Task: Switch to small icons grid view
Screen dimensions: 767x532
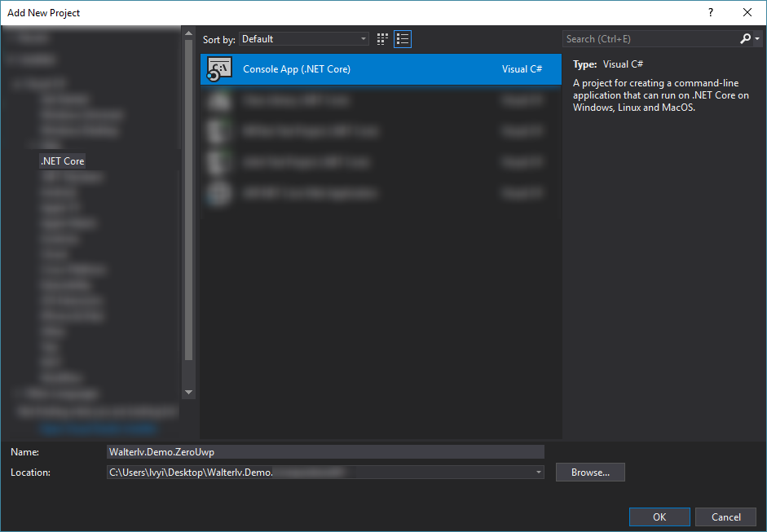Action: click(382, 39)
